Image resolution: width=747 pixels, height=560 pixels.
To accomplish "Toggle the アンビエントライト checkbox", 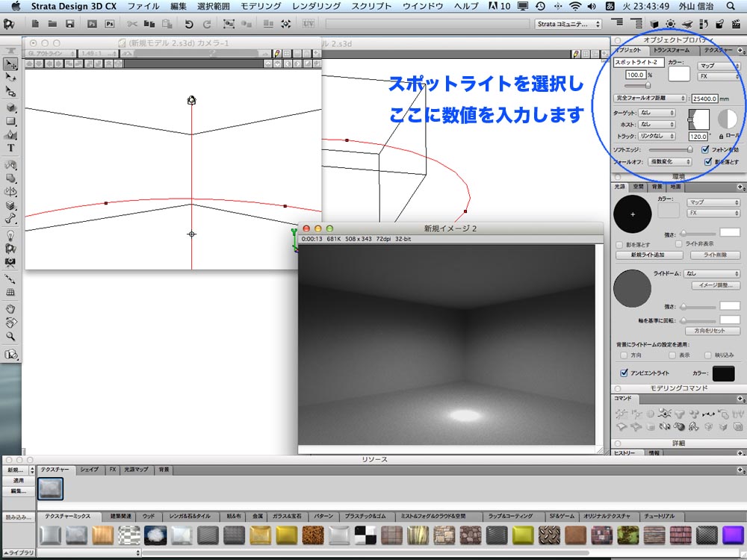I will click(x=624, y=373).
